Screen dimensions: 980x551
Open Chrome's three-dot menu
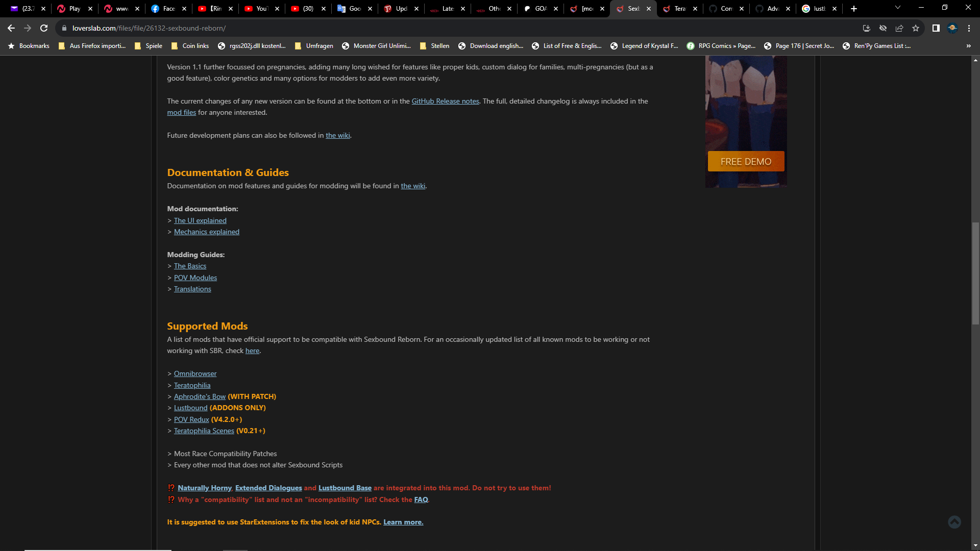click(x=969, y=28)
